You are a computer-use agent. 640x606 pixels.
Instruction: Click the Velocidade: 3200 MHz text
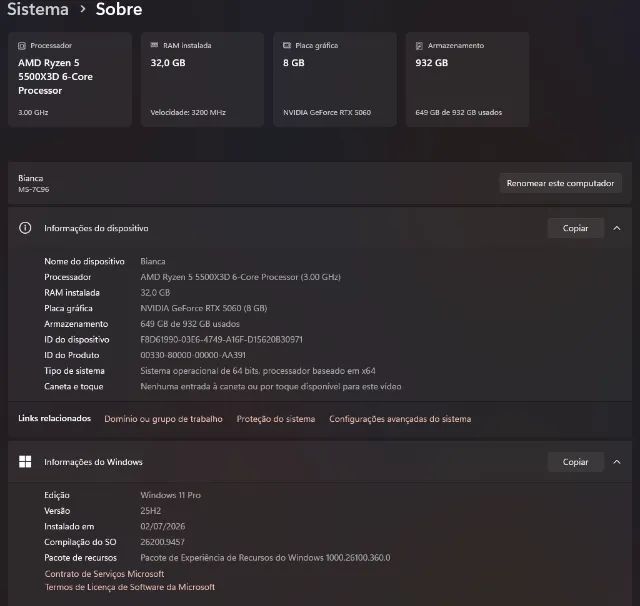pyautogui.click(x=188, y=112)
